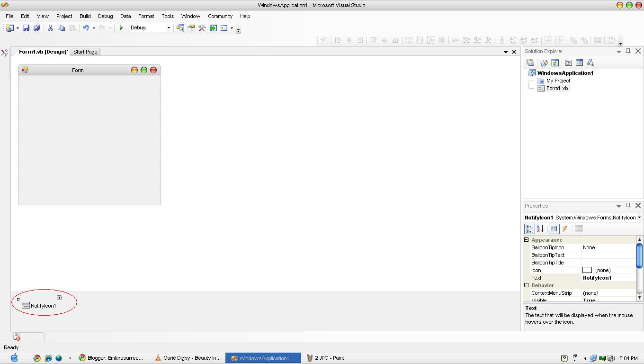Click the Text property value NotifyIcon1
The height and width of the screenshot is (364, 644).
[597, 278]
